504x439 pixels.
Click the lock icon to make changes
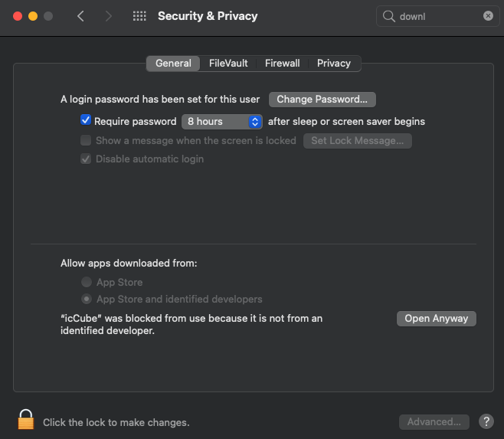(x=26, y=420)
